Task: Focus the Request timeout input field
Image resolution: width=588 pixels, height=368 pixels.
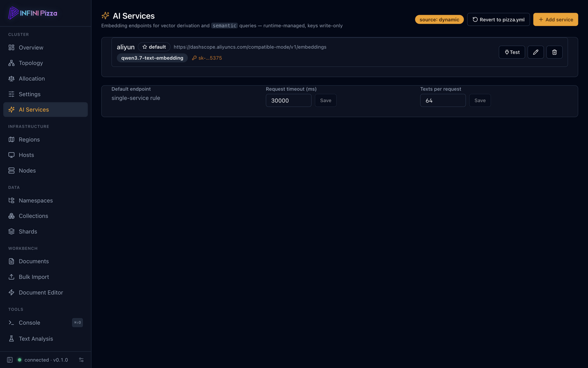Action: coord(289,101)
